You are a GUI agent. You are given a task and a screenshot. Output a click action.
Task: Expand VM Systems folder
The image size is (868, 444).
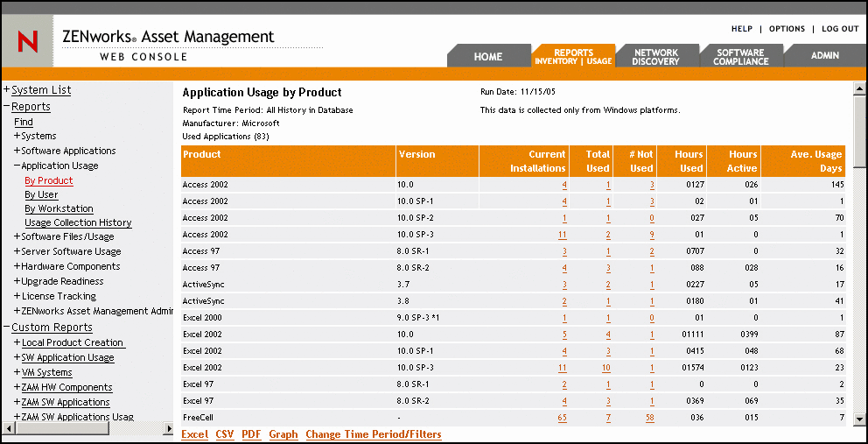pyautogui.click(x=17, y=372)
